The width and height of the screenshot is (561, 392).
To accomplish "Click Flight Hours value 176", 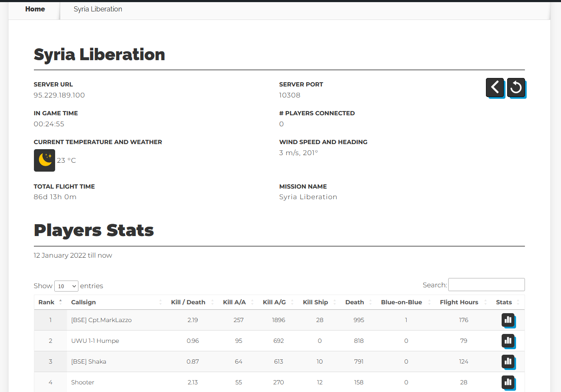I will (x=463, y=320).
